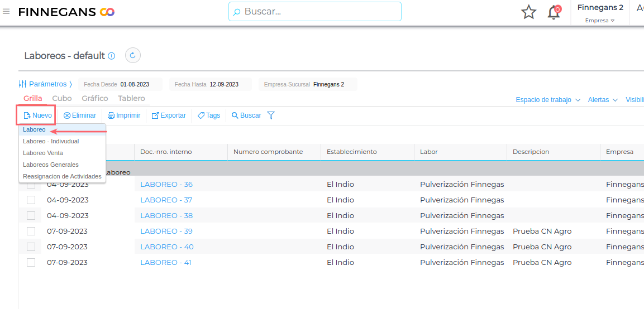The height and width of the screenshot is (309, 644).
Task: Open the LABOREO - 36 link
Action: tap(166, 184)
